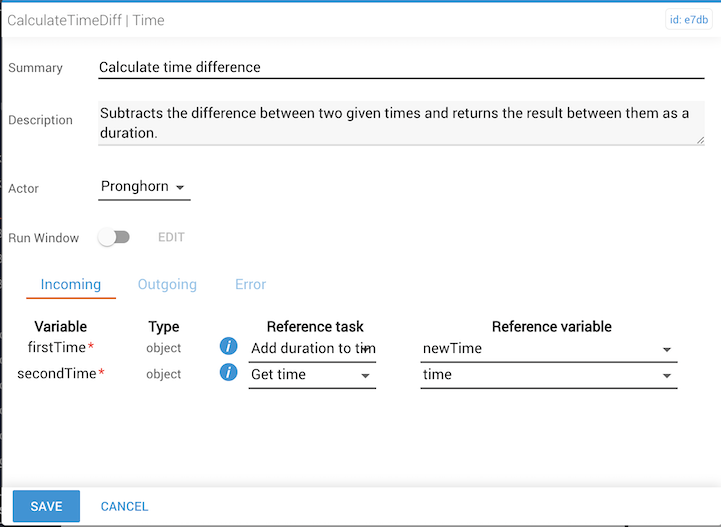This screenshot has height=527, width=721.
Task: Switch to the Incoming tab
Action: coord(70,284)
